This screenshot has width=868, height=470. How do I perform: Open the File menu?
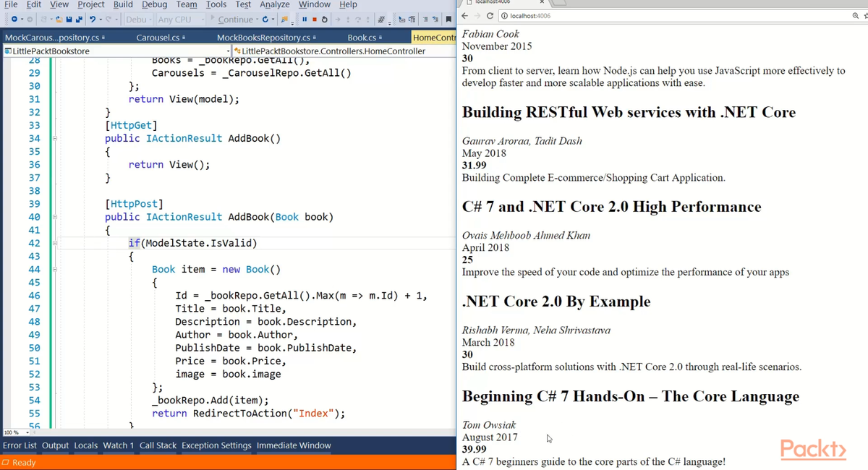11,4
